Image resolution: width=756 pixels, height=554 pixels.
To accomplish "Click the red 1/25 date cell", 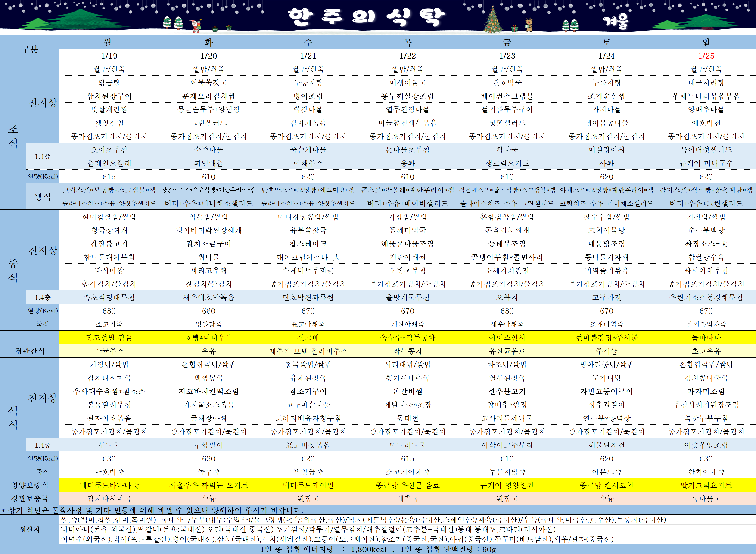I will click(x=706, y=56).
